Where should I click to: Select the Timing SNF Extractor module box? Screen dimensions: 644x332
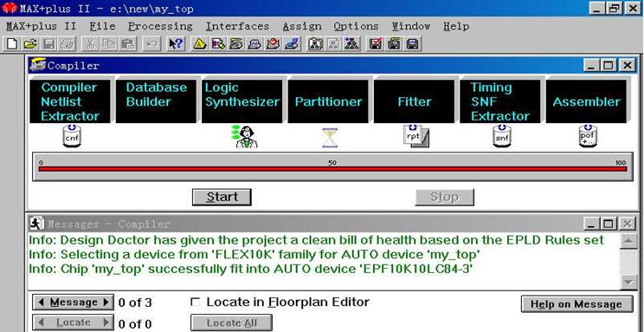click(499, 101)
